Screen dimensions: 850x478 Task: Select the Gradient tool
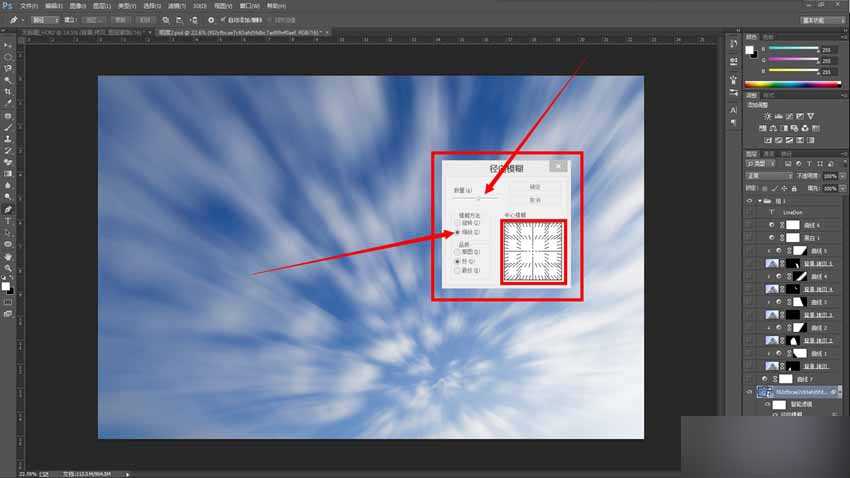8,174
